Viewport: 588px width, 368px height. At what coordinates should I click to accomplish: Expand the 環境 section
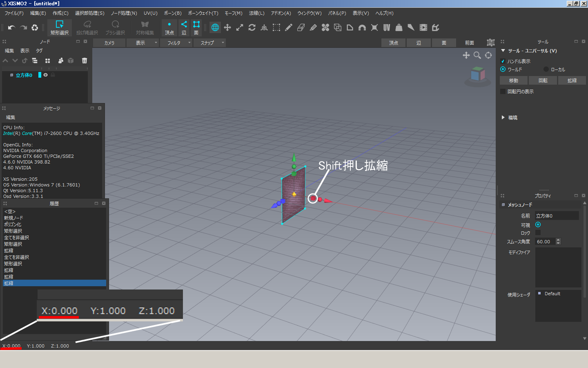tap(503, 117)
